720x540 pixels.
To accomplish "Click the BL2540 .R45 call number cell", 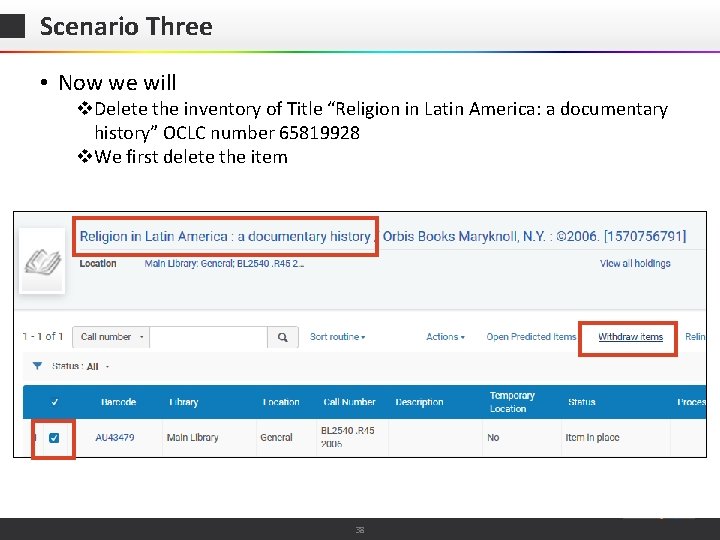I will (348, 437).
